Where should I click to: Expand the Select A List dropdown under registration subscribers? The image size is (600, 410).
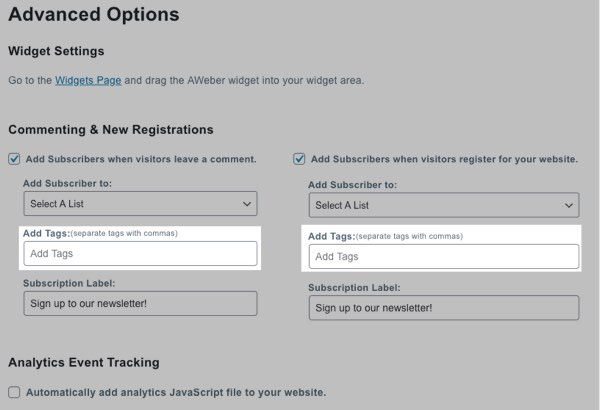(x=443, y=206)
